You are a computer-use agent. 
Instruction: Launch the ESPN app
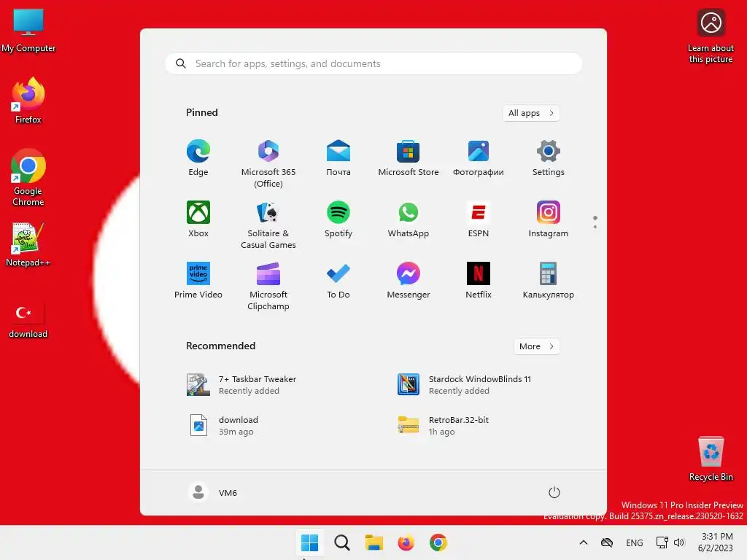click(479, 219)
